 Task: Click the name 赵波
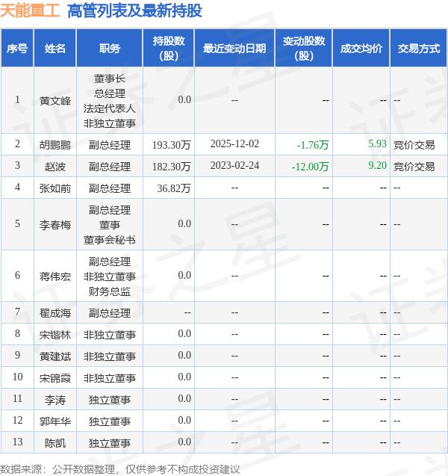click(55, 167)
